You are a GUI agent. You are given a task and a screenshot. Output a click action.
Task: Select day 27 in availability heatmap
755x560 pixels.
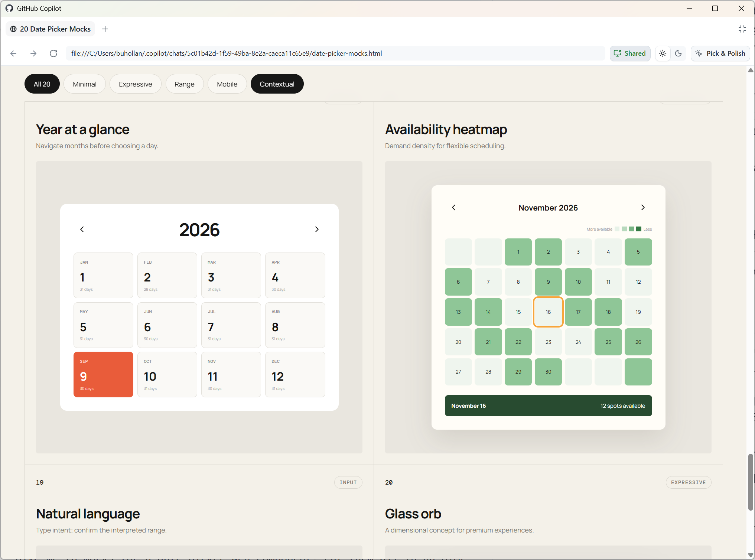(x=458, y=372)
